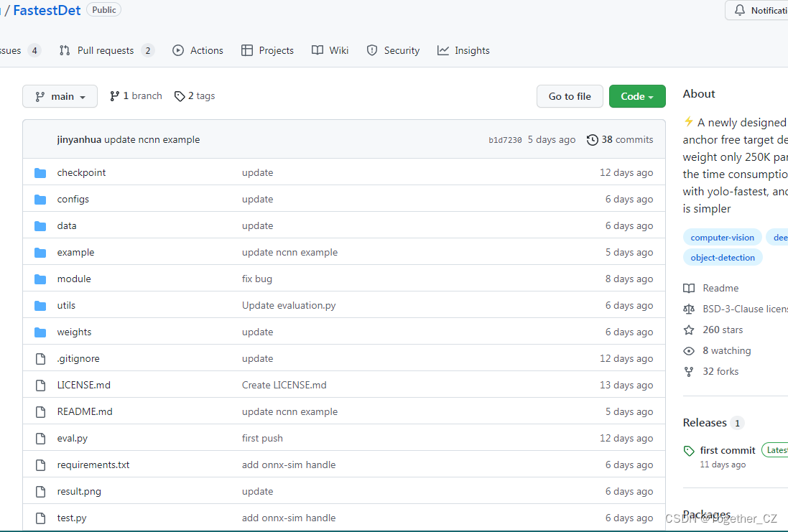This screenshot has height=532, width=788.
Task: Select the Security tab
Action: click(x=393, y=51)
